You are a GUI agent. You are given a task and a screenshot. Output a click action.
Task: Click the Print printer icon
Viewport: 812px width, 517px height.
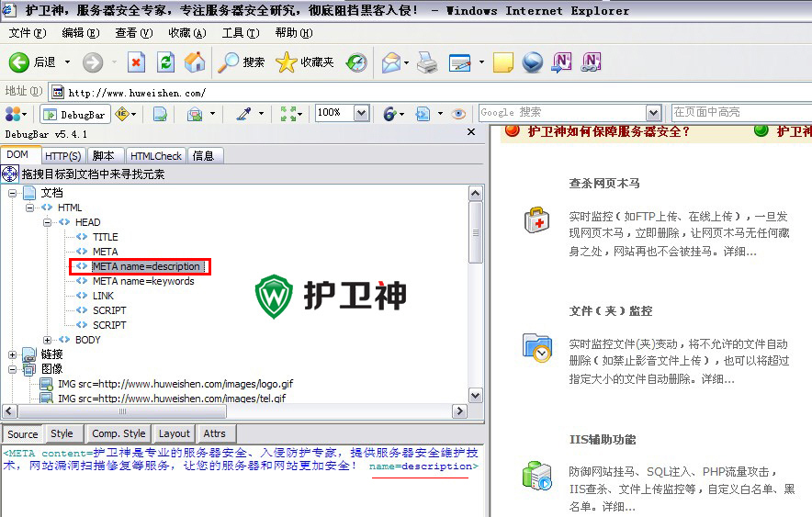point(427,62)
